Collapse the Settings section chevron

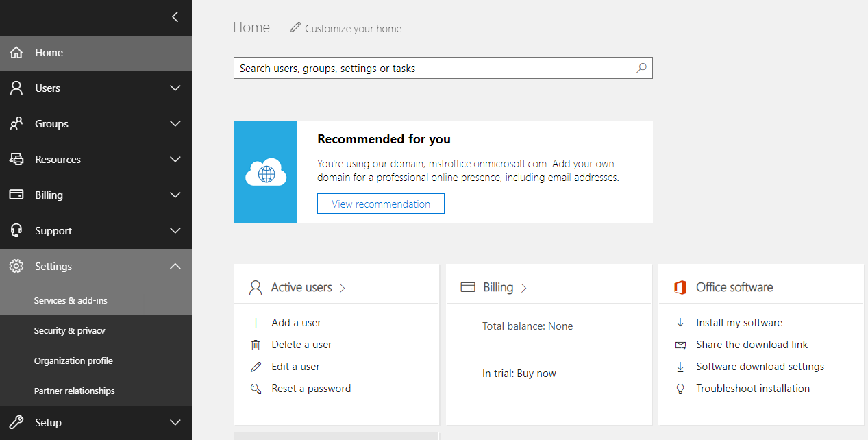[x=175, y=267]
